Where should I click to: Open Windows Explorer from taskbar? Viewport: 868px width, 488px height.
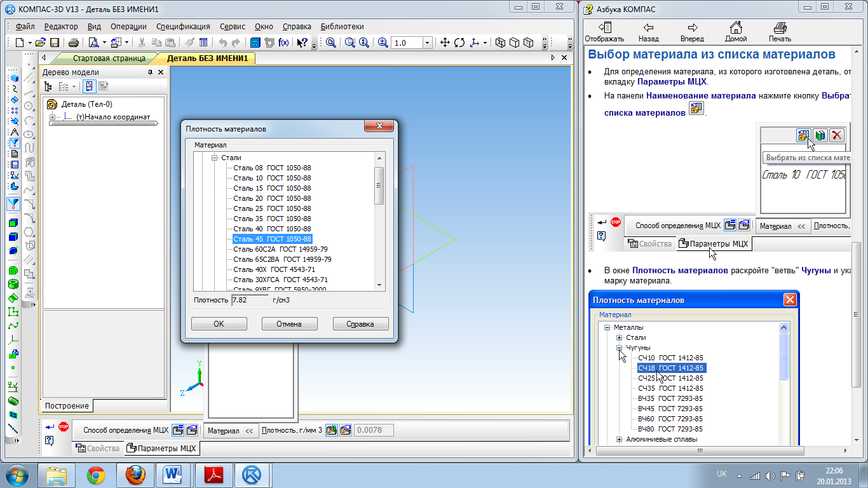(57, 475)
